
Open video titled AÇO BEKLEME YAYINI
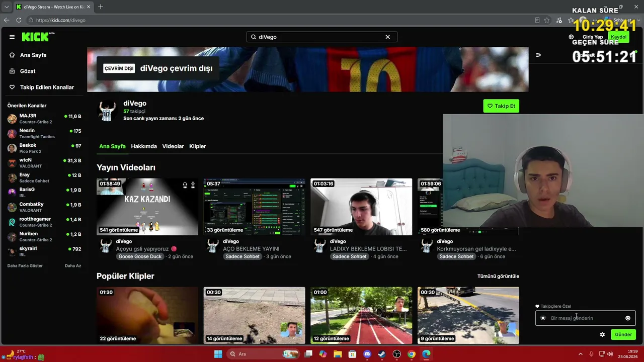pyautogui.click(x=251, y=249)
